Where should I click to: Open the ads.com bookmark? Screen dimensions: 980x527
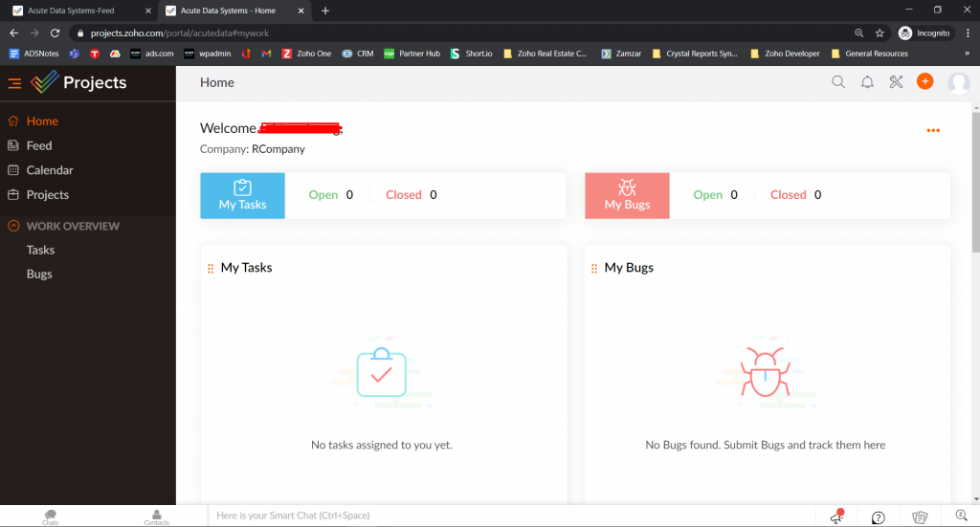[152, 54]
